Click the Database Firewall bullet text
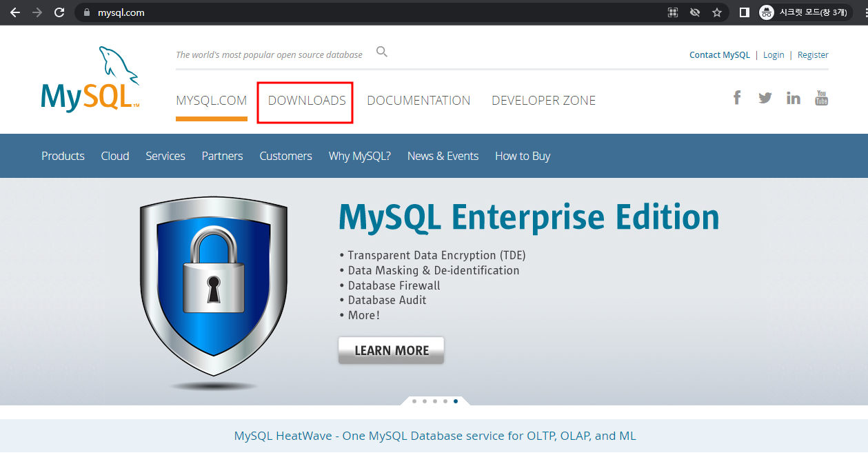868x464 pixels. 394,285
